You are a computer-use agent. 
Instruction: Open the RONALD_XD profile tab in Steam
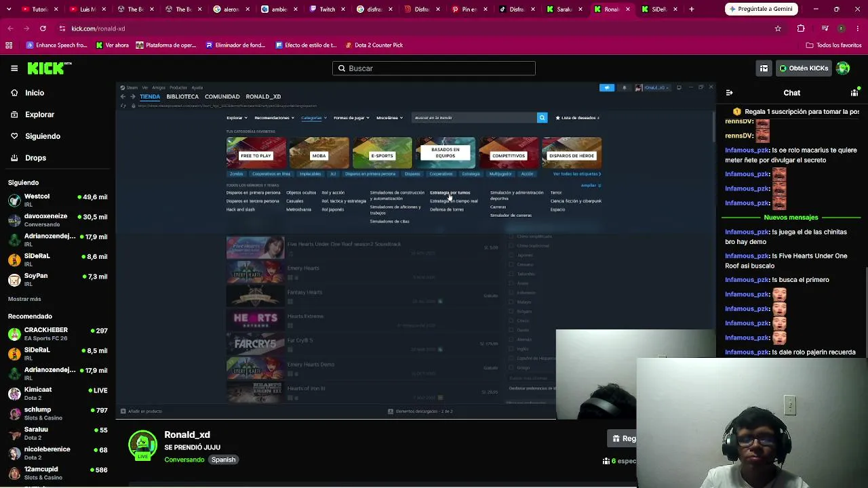tap(263, 97)
